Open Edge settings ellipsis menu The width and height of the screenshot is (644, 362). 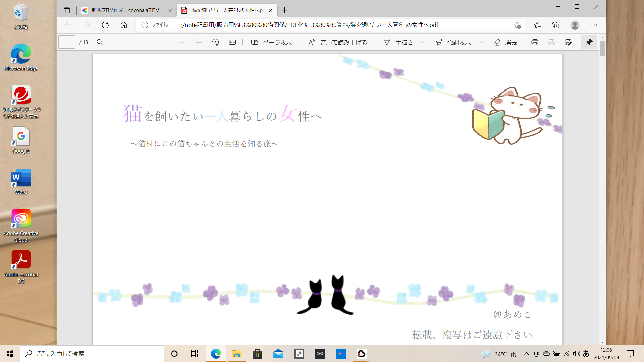click(594, 25)
